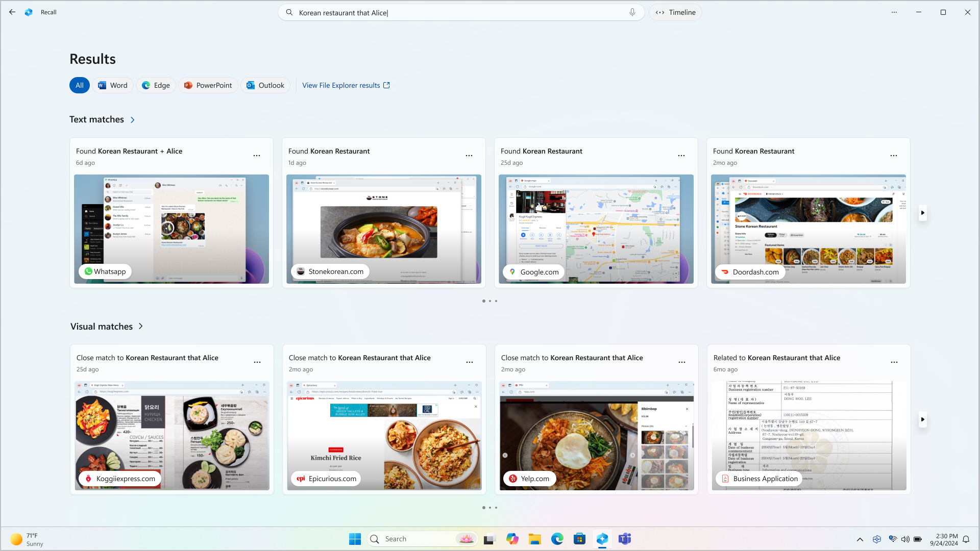Expand Text matches section

[x=132, y=120]
